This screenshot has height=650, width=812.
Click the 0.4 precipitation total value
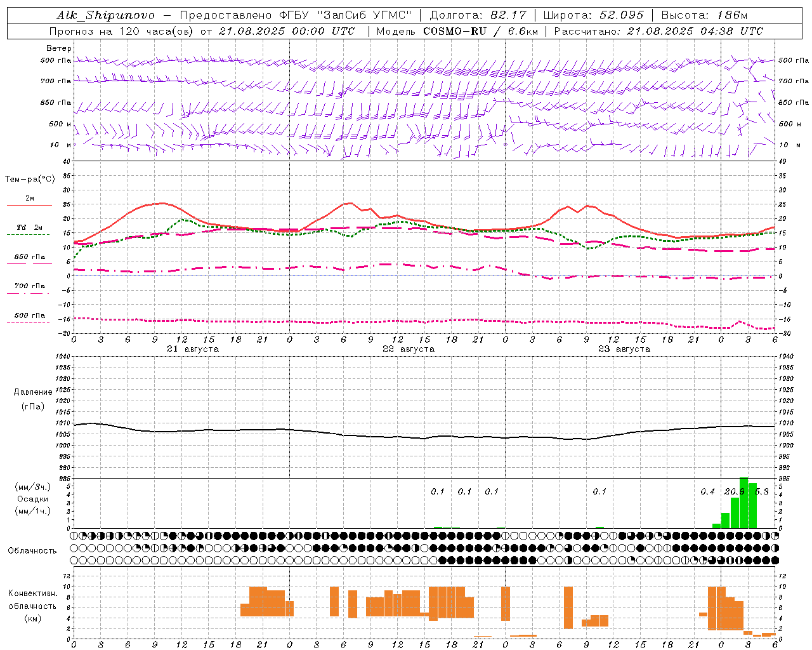pos(707,492)
